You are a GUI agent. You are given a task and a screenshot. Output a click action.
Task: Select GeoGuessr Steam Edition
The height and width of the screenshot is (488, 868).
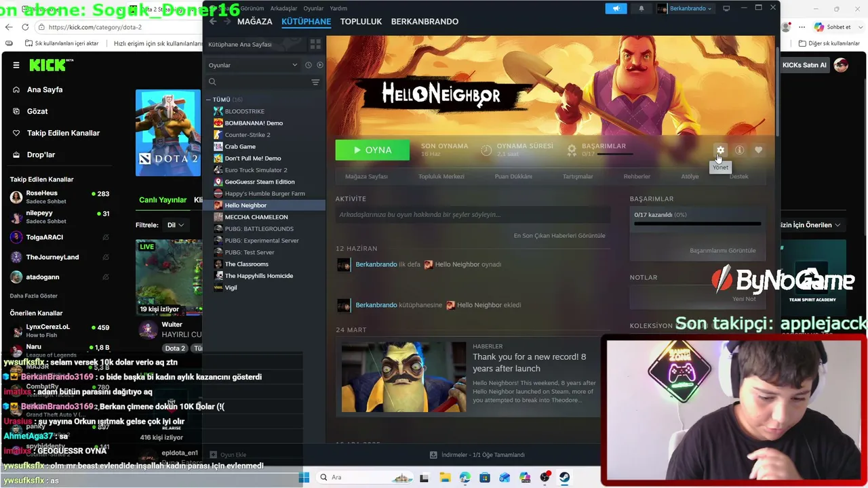260,182
